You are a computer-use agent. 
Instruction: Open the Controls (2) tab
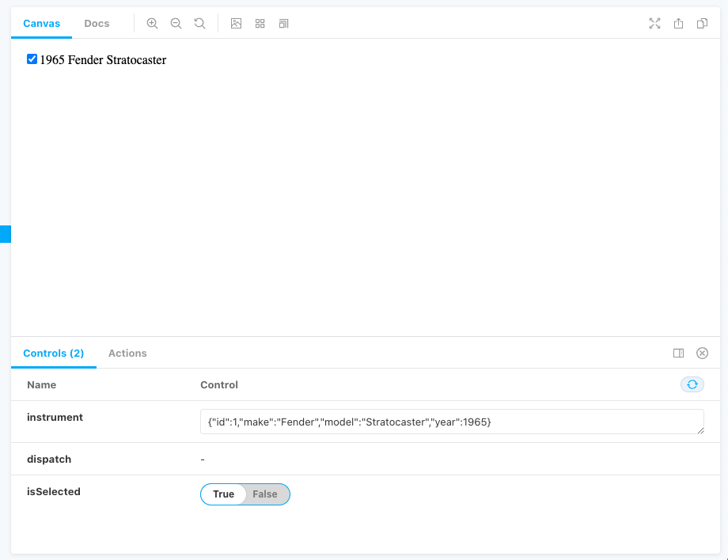[x=53, y=353]
